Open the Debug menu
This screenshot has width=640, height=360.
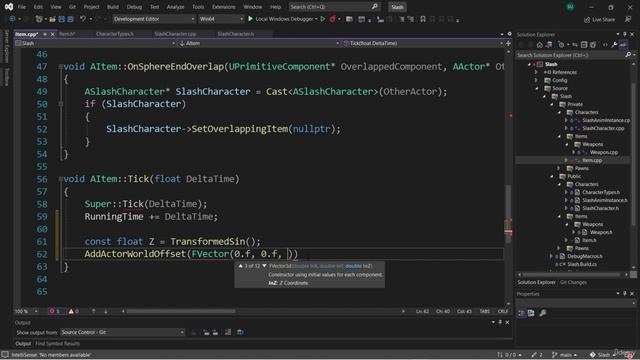pos(134,7)
